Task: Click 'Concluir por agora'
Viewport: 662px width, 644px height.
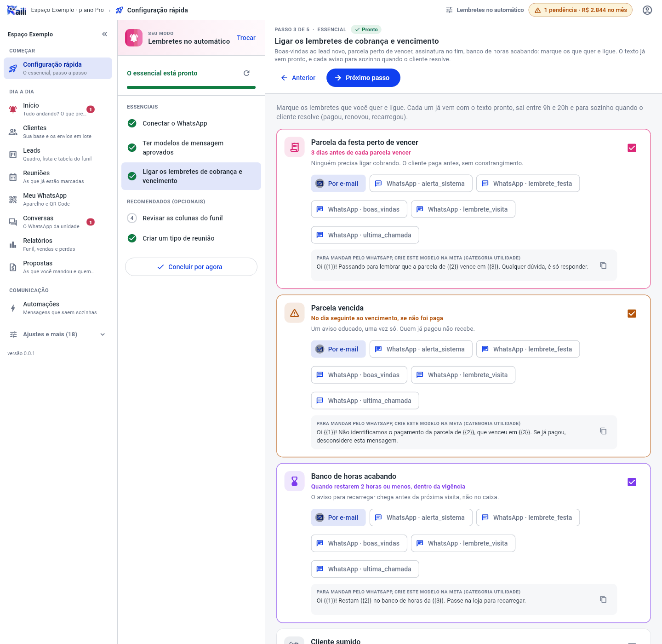Action: point(191,267)
